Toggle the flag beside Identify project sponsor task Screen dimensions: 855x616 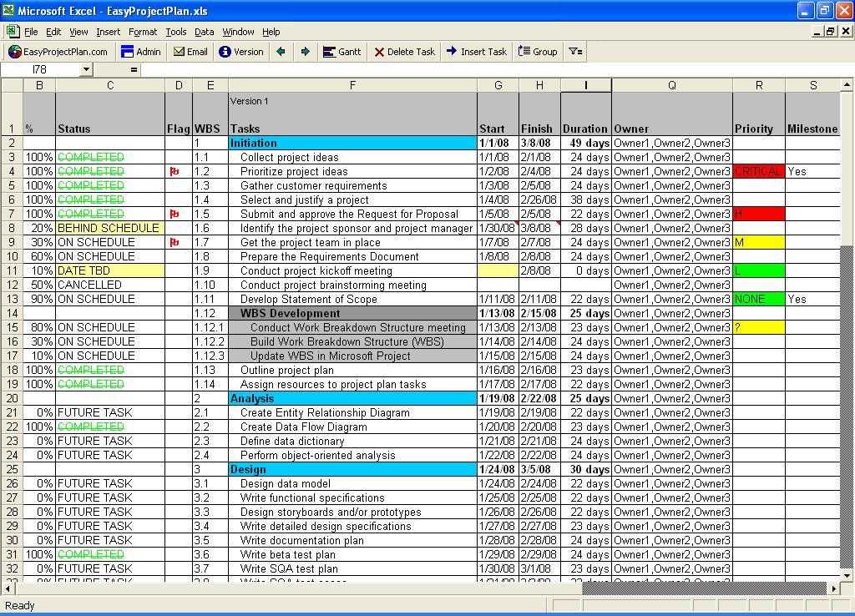(178, 228)
